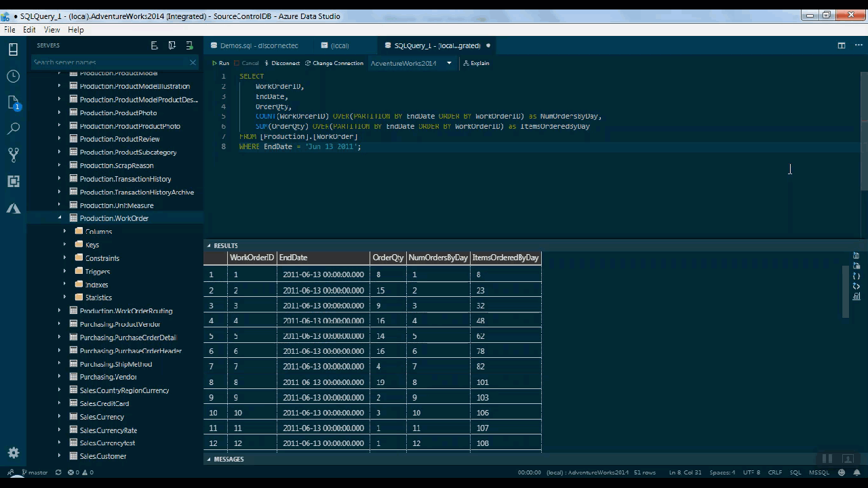Image resolution: width=868 pixels, height=488 pixels.
Task: Select the Purchasing.Vendor table
Action: (108, 377)
